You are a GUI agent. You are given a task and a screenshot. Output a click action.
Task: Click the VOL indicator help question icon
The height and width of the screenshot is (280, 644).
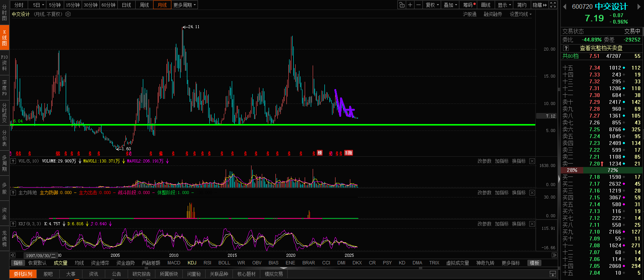pos(13,161)
